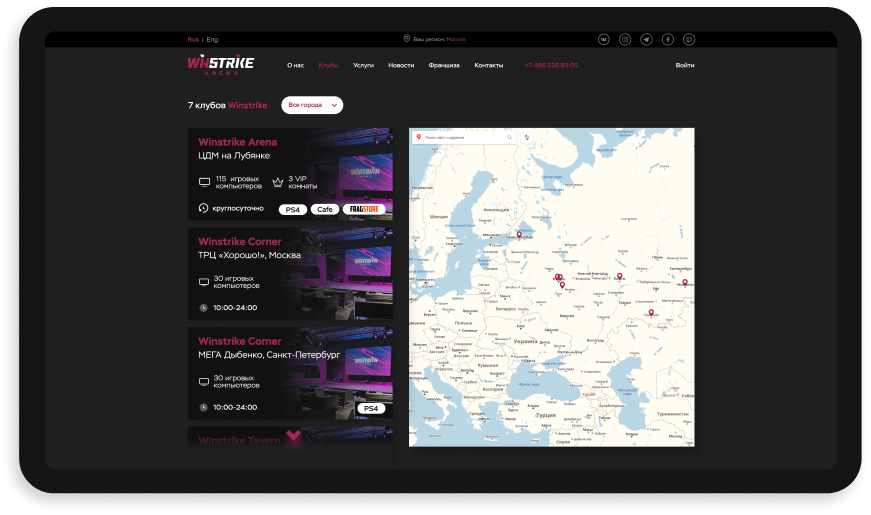This screenshot has height=515, width=871.
Task: Click the region location pin icon
Action: [407, 39]
